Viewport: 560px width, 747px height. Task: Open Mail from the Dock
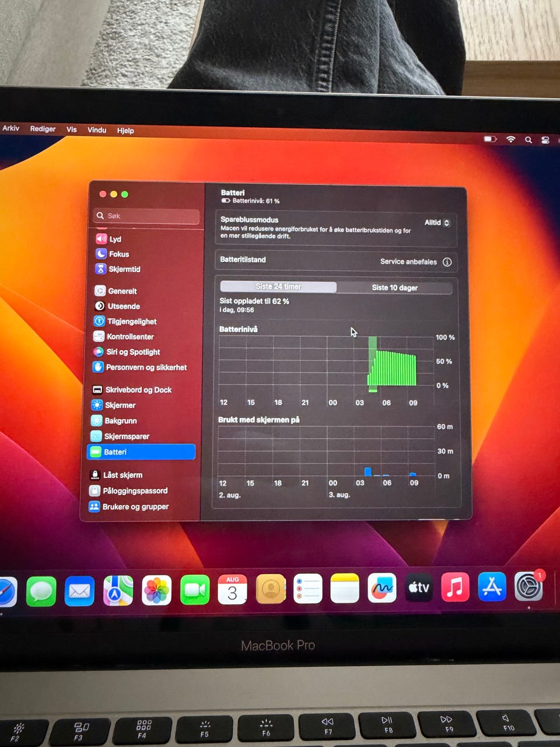click(x=79, y=591)
